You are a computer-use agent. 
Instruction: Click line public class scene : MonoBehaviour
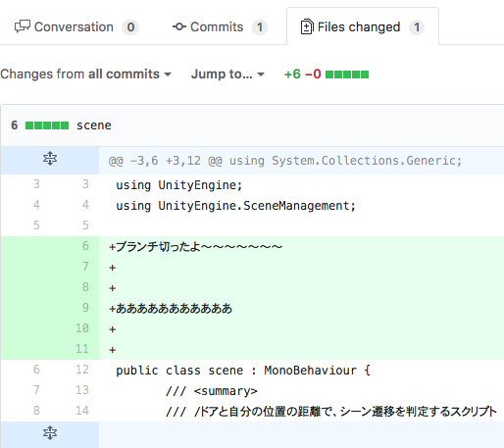coord(243,371)
